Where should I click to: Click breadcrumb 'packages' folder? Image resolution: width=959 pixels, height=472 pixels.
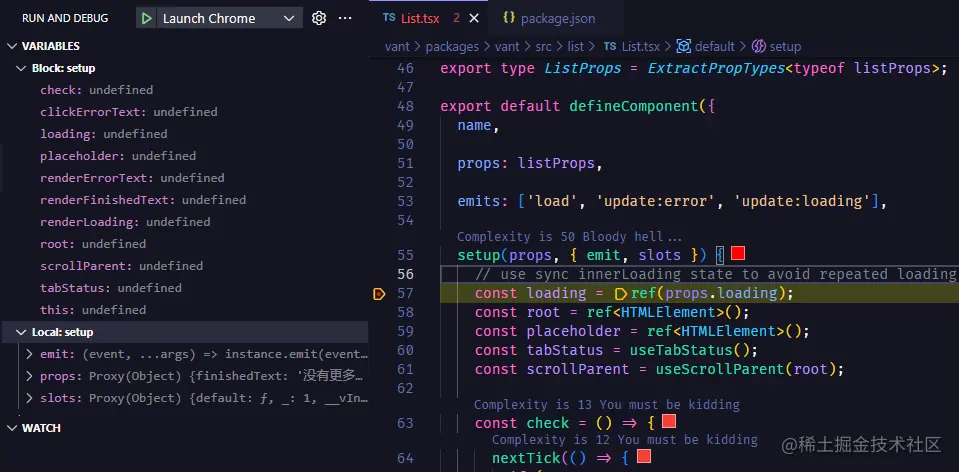point(452,46)
